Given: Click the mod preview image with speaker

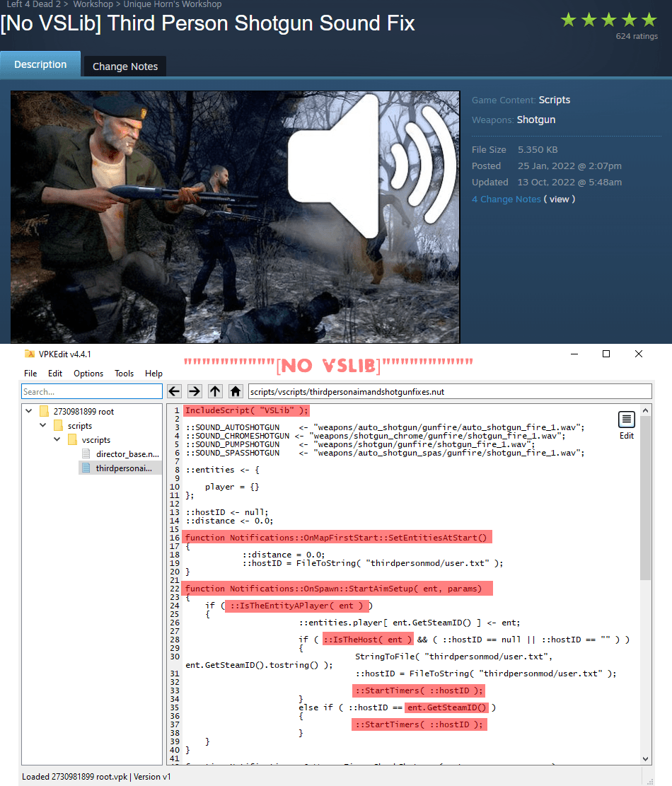Looking at the screenshot, I should tap(235, 216).
